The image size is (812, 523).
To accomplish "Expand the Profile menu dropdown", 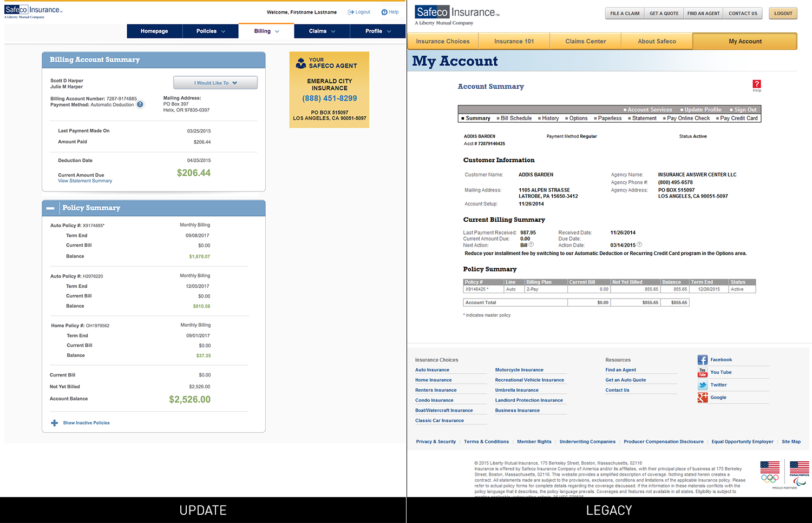I will point(378,31).
